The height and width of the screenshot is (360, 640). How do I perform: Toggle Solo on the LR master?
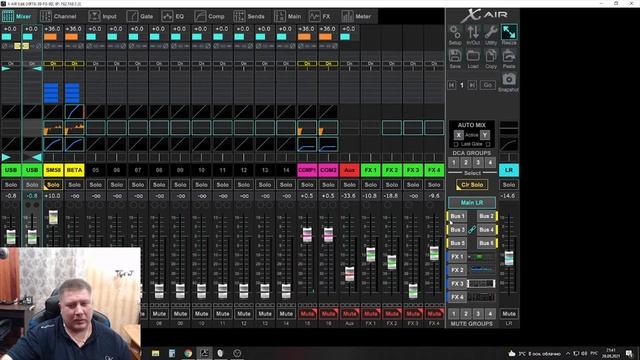tap(509, 185)
